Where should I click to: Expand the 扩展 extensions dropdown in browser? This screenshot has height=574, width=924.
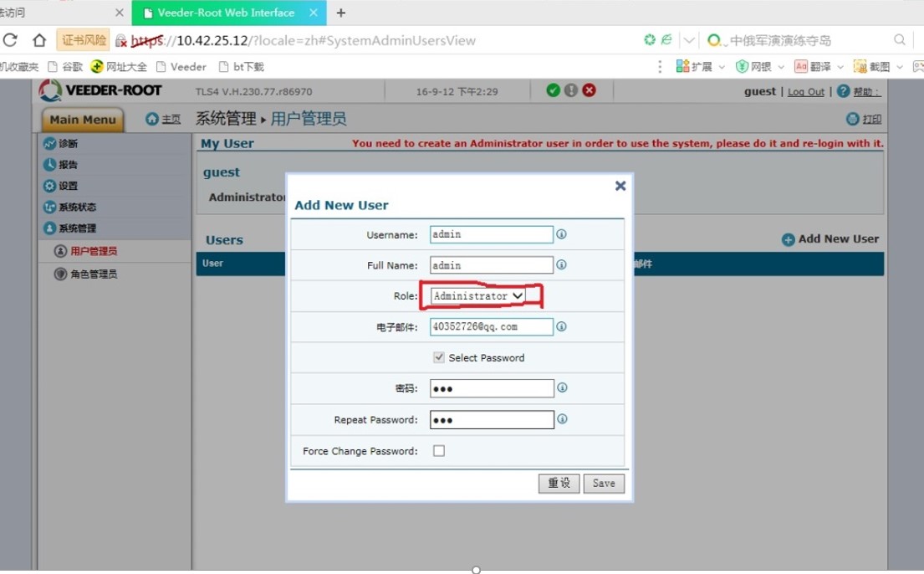pos(722,67)
